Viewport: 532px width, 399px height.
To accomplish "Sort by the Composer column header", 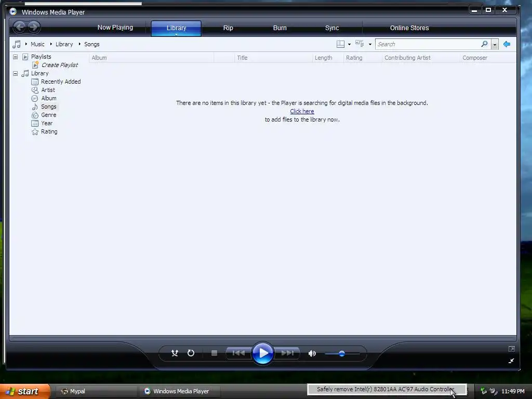I will [x=488, y=58].
